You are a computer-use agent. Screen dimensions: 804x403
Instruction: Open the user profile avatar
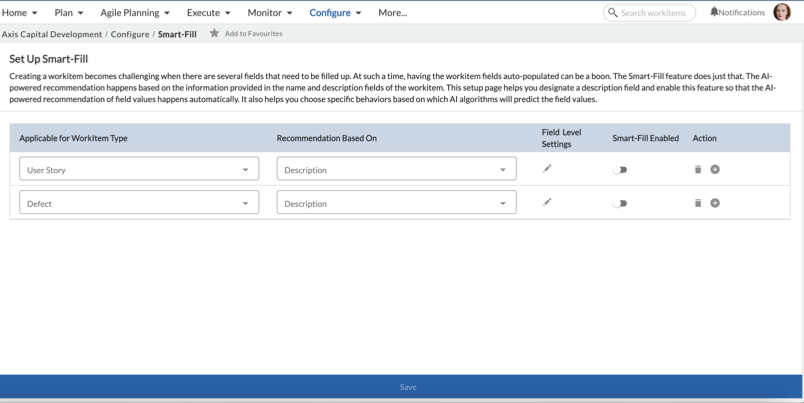782,12
